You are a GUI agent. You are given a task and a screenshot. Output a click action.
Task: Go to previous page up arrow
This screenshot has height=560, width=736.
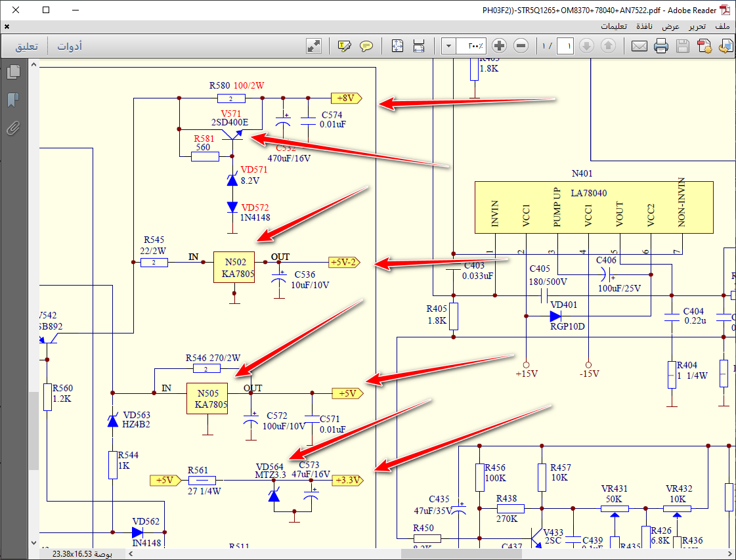click(608, 45)
